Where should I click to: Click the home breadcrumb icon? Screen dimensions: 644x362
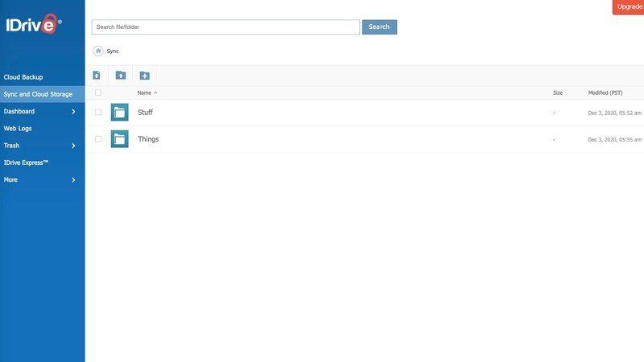[97, 51]
